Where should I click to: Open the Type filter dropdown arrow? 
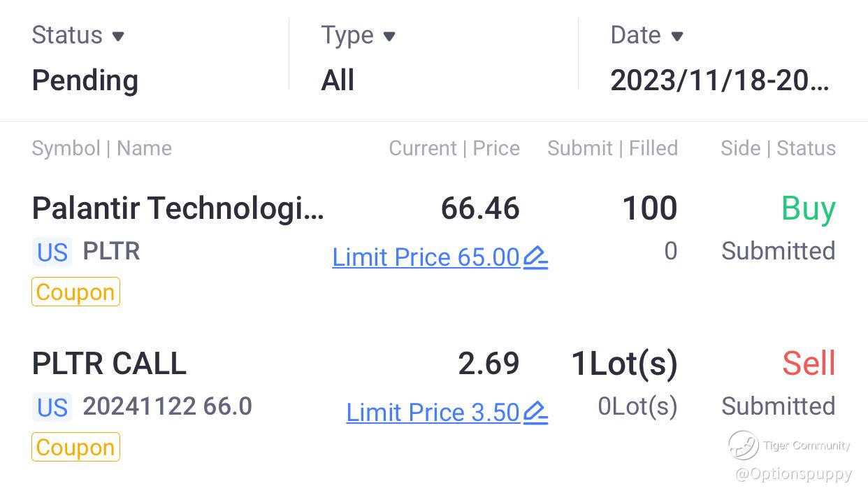click(389, 36)
